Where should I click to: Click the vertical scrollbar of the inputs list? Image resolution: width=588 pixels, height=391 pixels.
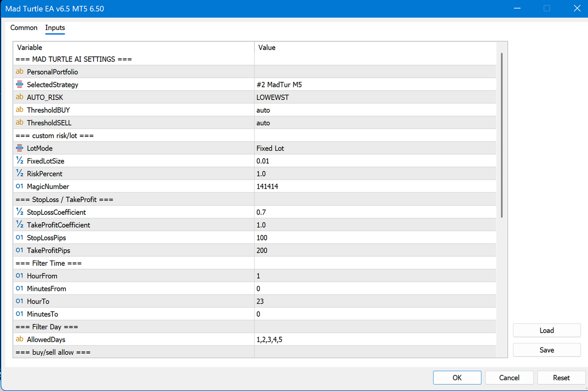(x=502, y=135)
